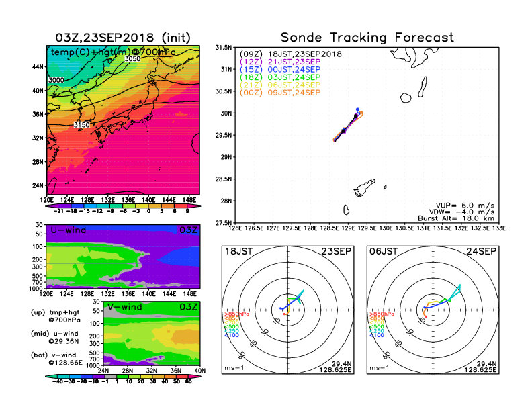Select the 3050 height contour label
532x411 pixels.
click(x=132, y=58)
